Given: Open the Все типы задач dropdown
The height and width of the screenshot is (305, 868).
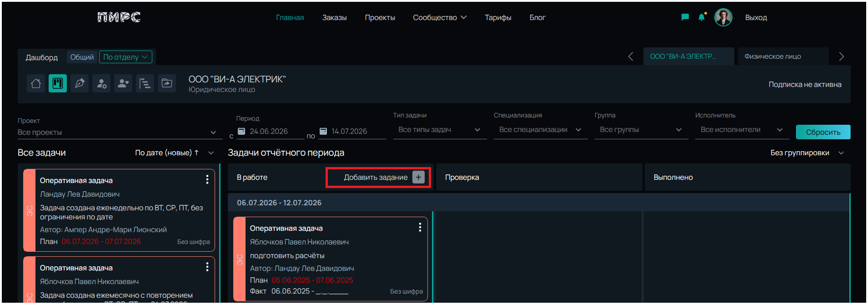Looking at the screenshot, I should point(439,130).
